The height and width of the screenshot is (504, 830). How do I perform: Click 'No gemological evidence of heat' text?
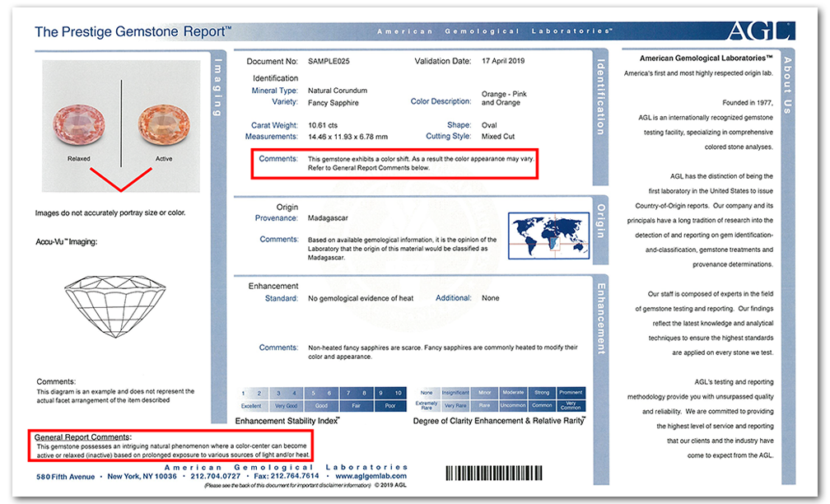[x=361, y=299]
